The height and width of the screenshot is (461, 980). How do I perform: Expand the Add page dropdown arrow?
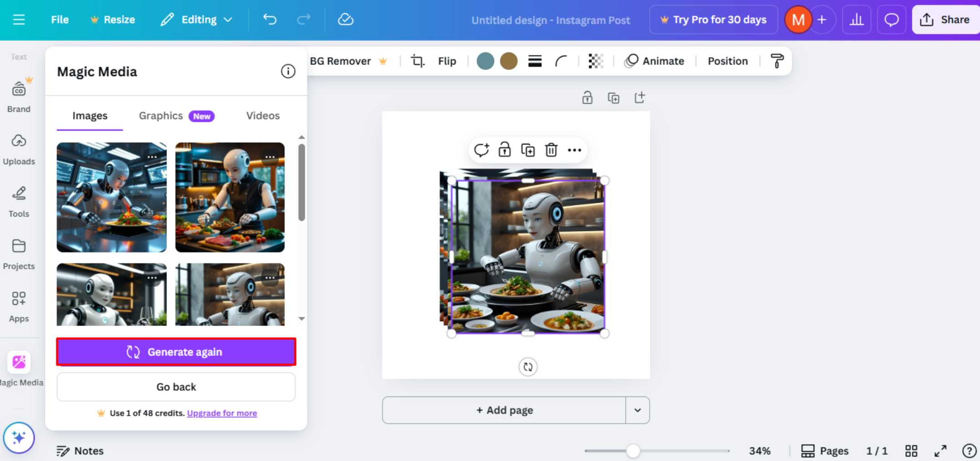pyautogui.click(x=637, y=410)
